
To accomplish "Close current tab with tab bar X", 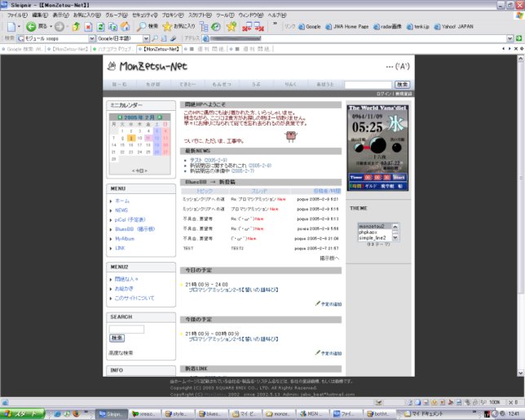I will pyautogui.click(x=516, y=49).
